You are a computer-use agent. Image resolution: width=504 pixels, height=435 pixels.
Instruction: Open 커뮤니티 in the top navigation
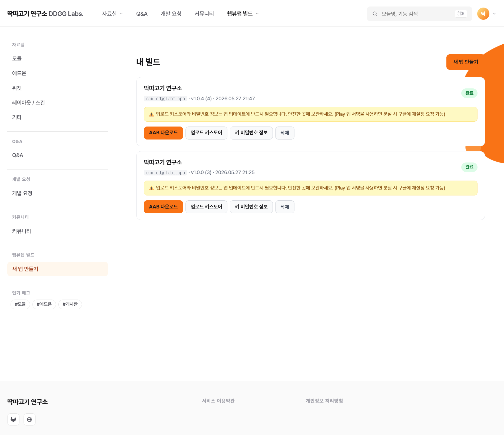coord(204,14)
